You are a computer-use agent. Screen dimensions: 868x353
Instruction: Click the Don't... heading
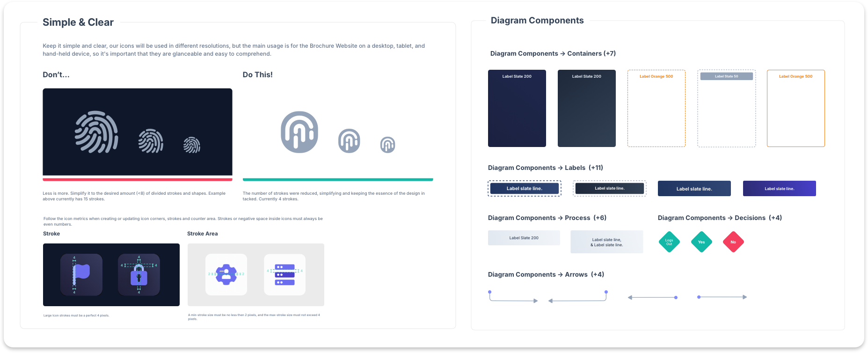(56, 75)
